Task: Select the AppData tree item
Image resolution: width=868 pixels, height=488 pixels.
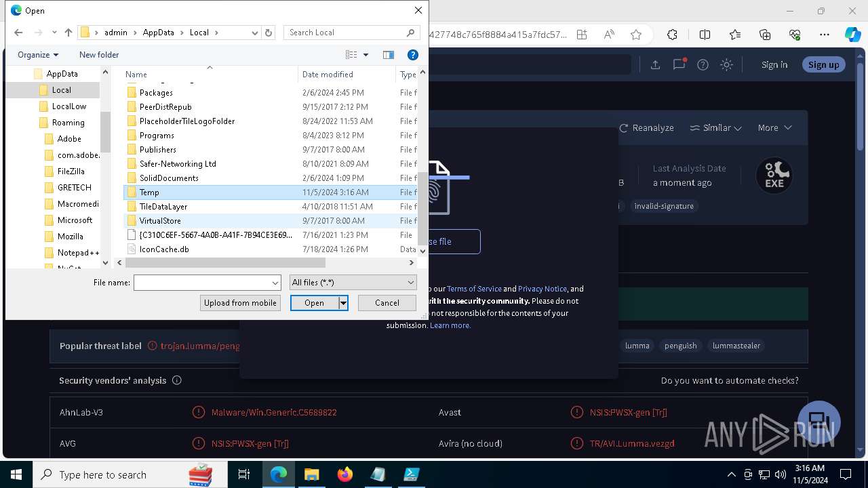Action: (62, 74)
